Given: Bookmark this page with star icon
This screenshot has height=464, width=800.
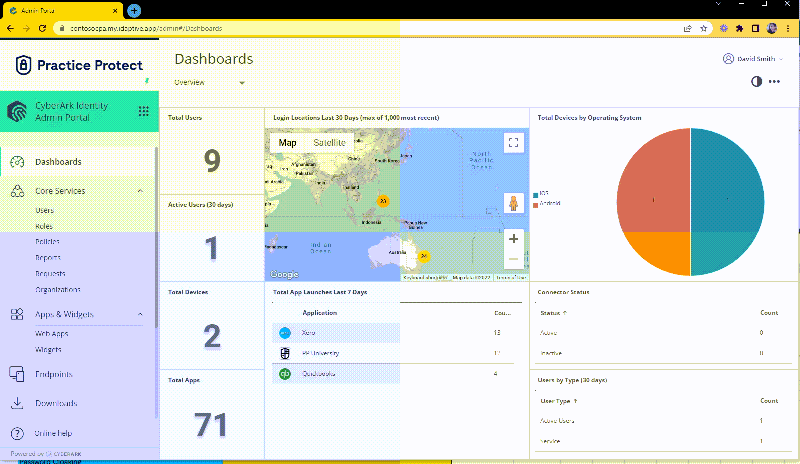Looking at the screenshot, I should click(704, 29).
